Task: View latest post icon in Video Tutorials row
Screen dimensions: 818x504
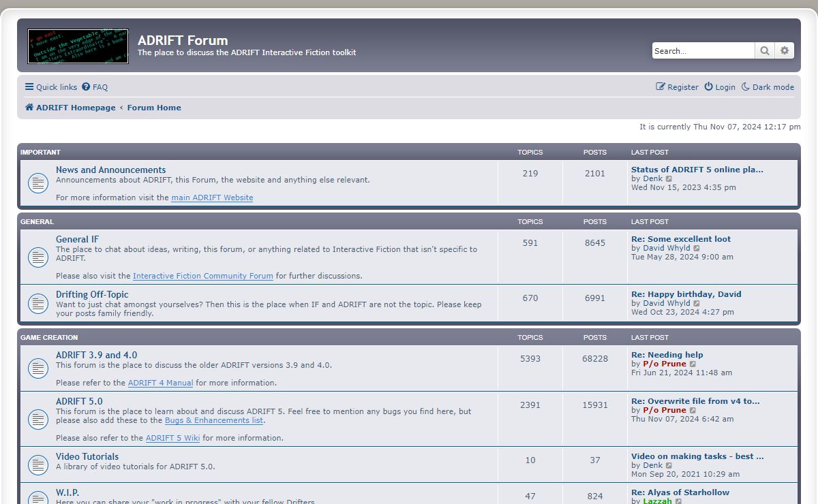Action: 669,466
